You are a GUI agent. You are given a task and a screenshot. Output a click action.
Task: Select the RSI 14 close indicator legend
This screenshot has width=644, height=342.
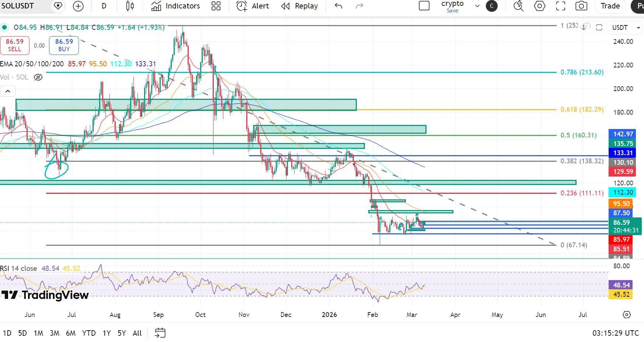pos(18,268)
